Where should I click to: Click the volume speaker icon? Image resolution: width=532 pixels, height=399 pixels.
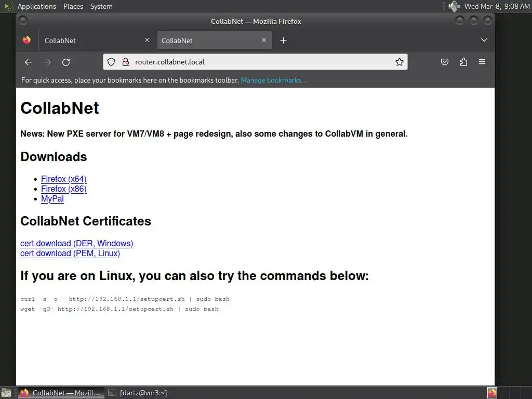[454, 6]
